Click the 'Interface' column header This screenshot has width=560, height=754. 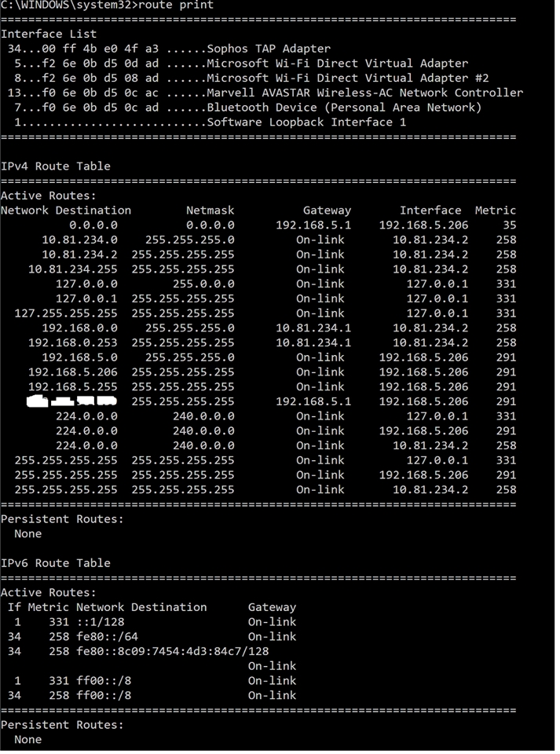point(430,210)
